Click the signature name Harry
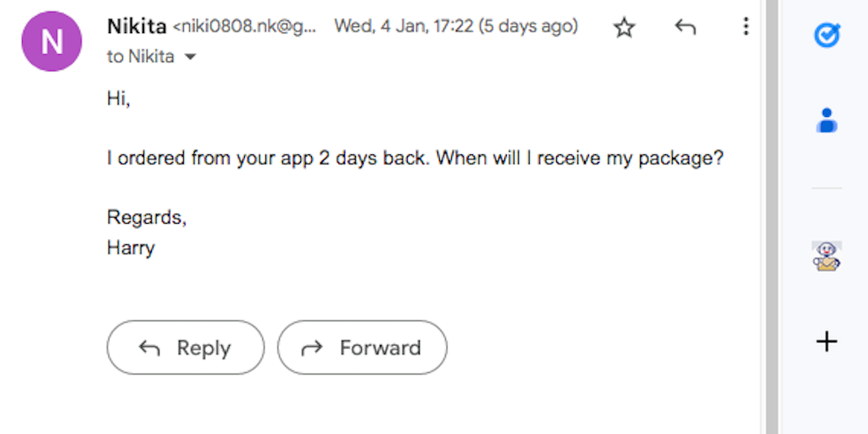Screen dimensions: 868x434 pyautogui.click(x=131, y=248)
